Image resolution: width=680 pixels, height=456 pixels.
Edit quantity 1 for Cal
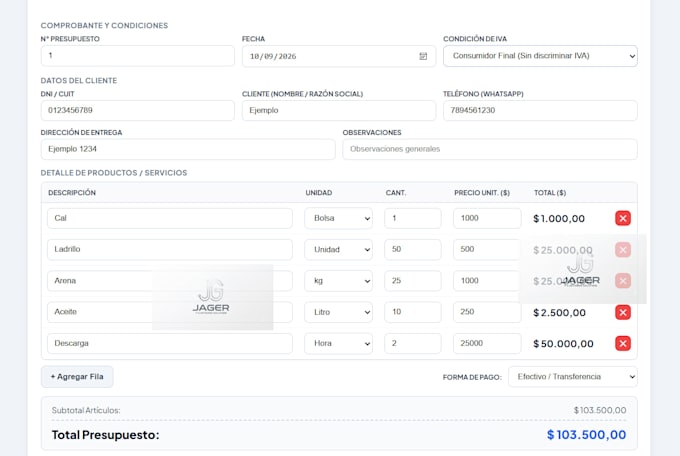click(x=412, y=218)
